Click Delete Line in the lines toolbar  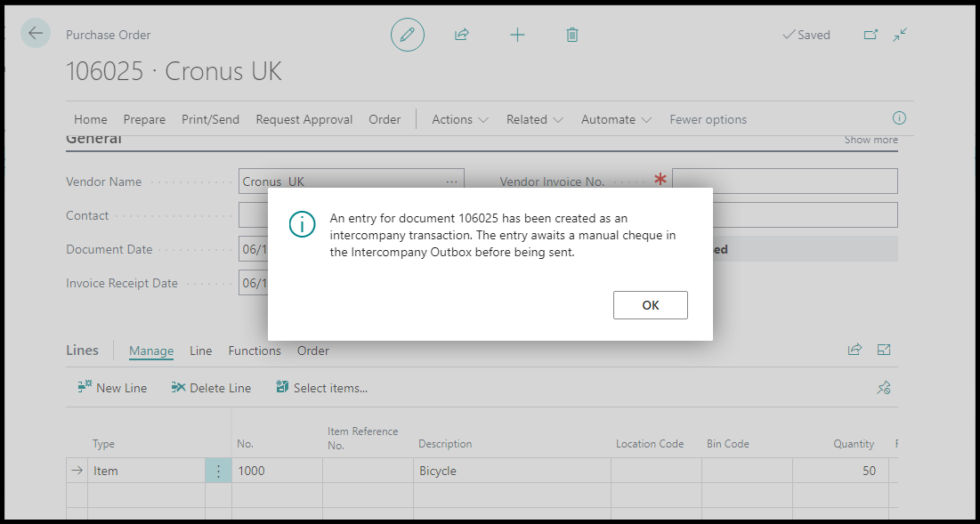tap(211, 388)
